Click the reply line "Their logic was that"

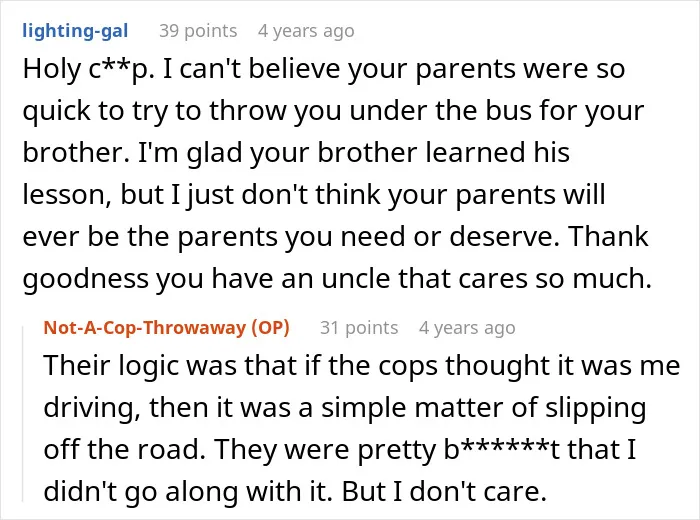pos(362,366)
